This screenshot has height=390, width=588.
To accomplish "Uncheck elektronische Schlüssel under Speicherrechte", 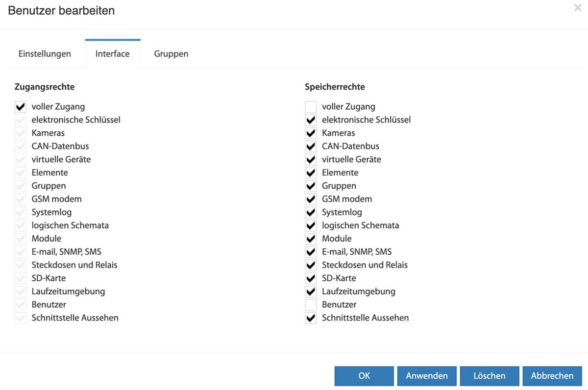I will point(311,120).
